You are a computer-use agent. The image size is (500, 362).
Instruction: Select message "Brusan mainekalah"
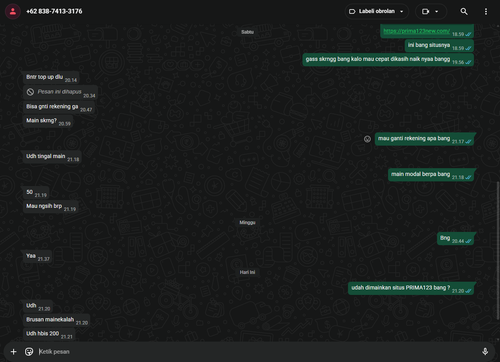56,320
